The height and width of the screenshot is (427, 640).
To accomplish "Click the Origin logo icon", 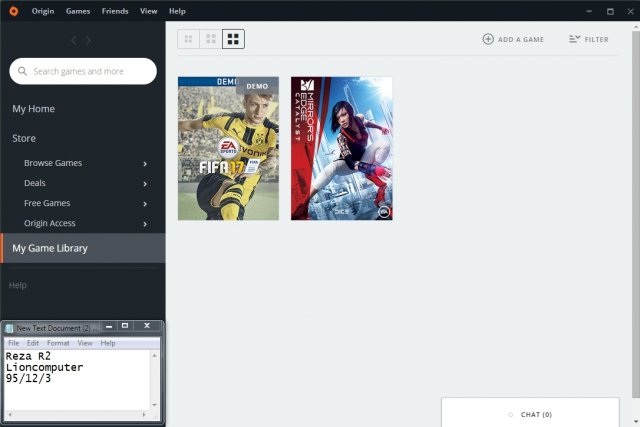I will [x=12, y=11].
